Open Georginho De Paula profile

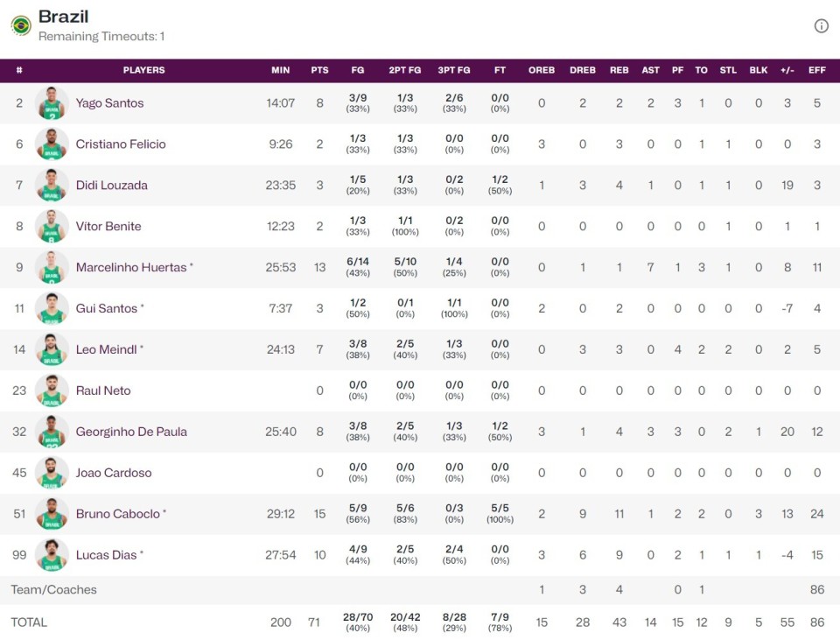(x=131, y=432)
